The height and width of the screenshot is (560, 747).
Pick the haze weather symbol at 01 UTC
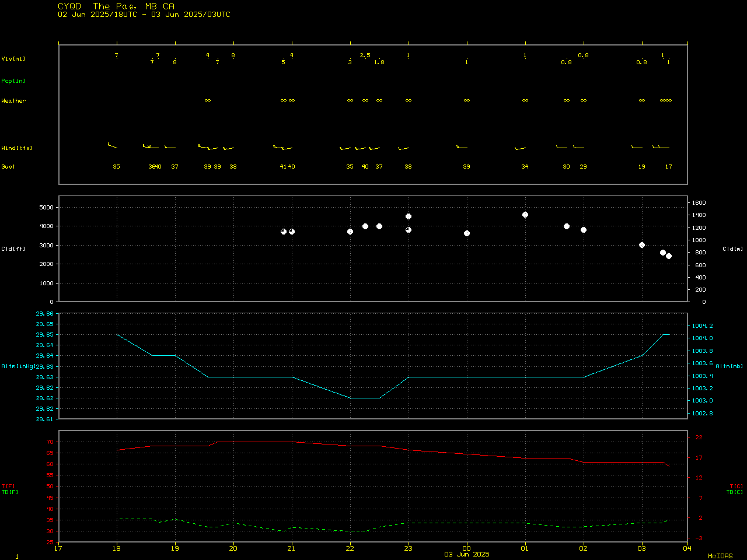coord(525,100)
